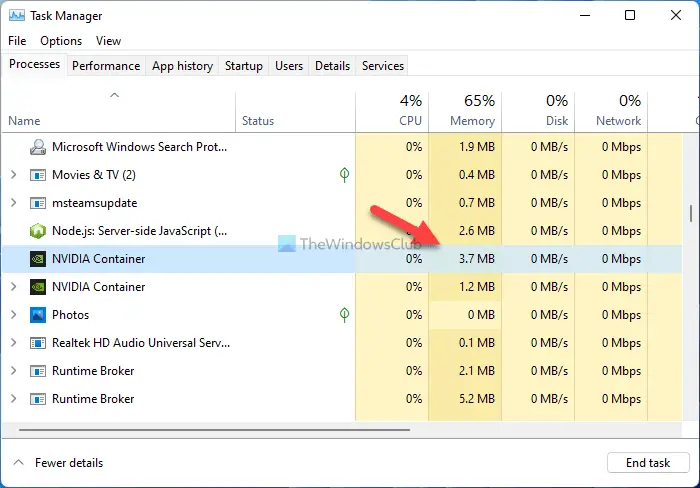Click the msteamsupdate process icon
The height and width of the screenshot is (488, 700).
tap(38, 203)
